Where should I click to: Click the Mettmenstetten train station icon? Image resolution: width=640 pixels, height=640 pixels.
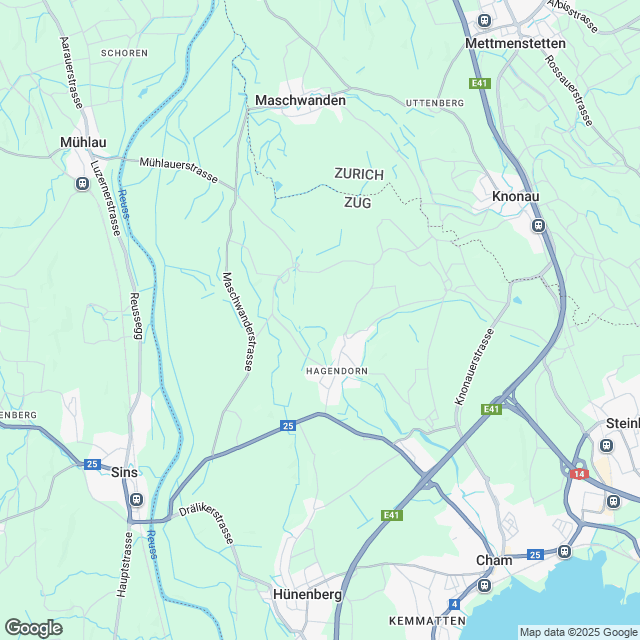point(484,20)
